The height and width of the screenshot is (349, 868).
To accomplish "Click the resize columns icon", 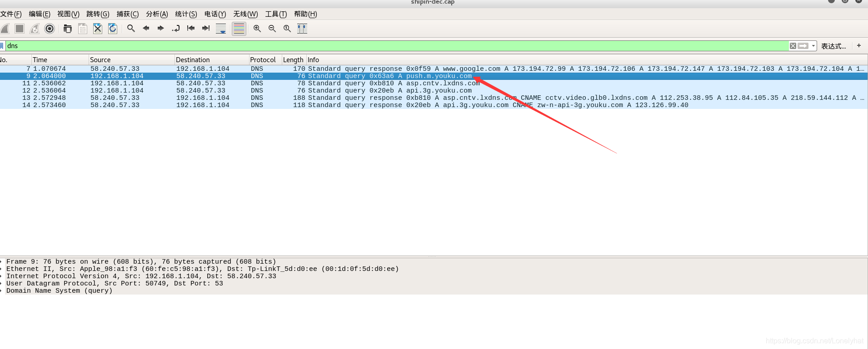I will coord(302,29).
